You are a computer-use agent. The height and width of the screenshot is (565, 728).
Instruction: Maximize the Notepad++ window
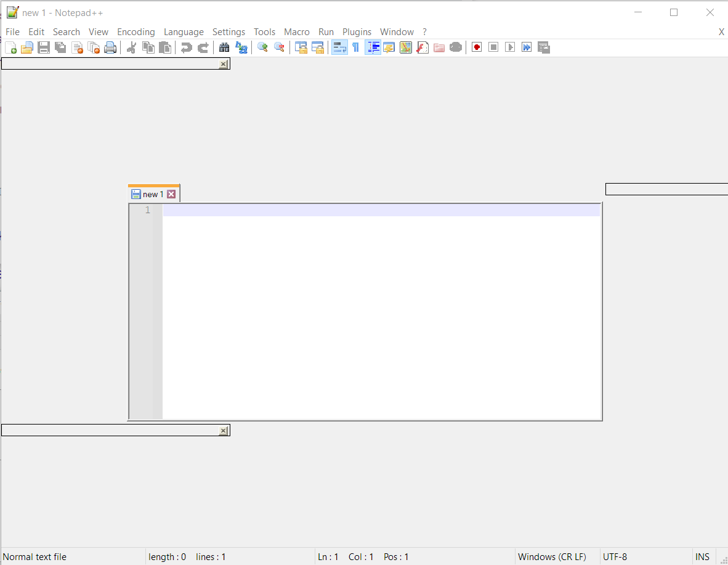click(x=674, y=12)
